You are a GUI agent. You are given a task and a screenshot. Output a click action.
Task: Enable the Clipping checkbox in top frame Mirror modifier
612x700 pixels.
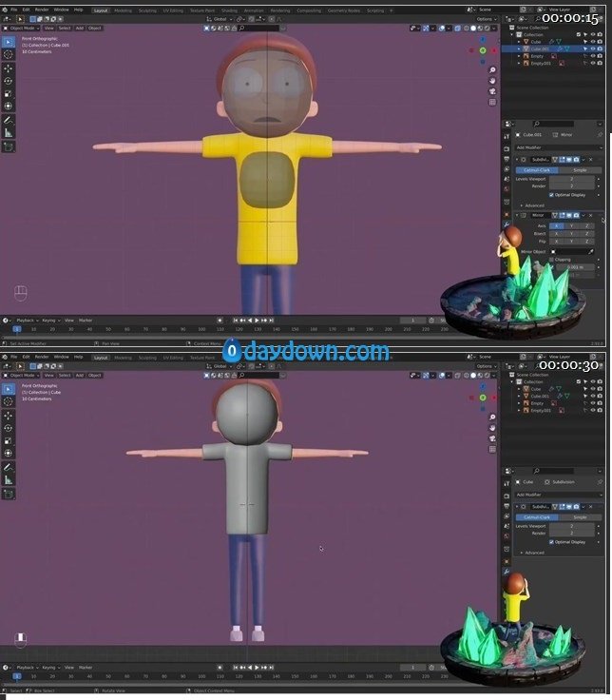click(x=552, y=260)
